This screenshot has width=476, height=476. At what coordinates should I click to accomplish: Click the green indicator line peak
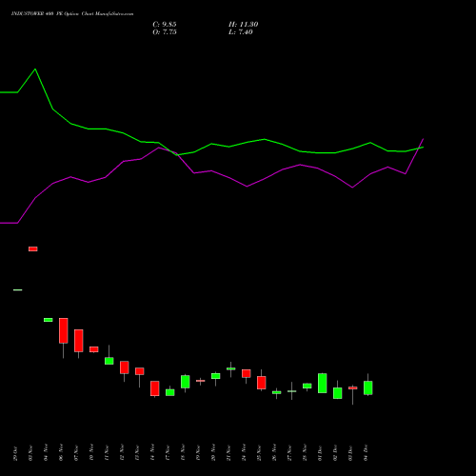[x=35, y=69]
